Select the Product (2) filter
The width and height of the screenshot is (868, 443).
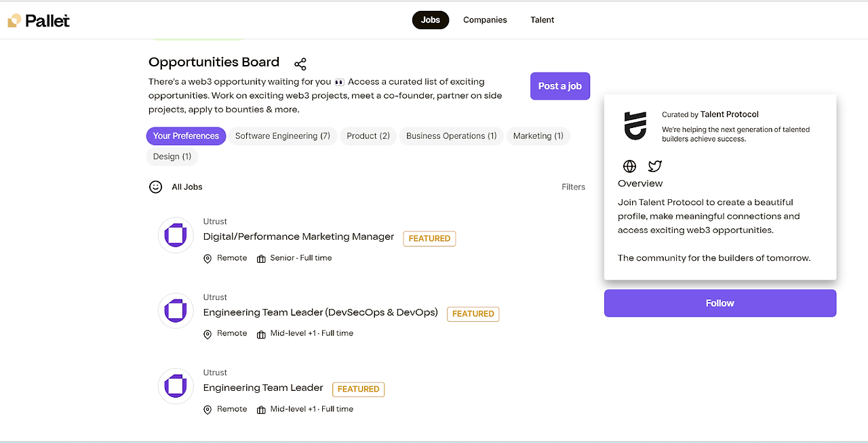(368, 135)
